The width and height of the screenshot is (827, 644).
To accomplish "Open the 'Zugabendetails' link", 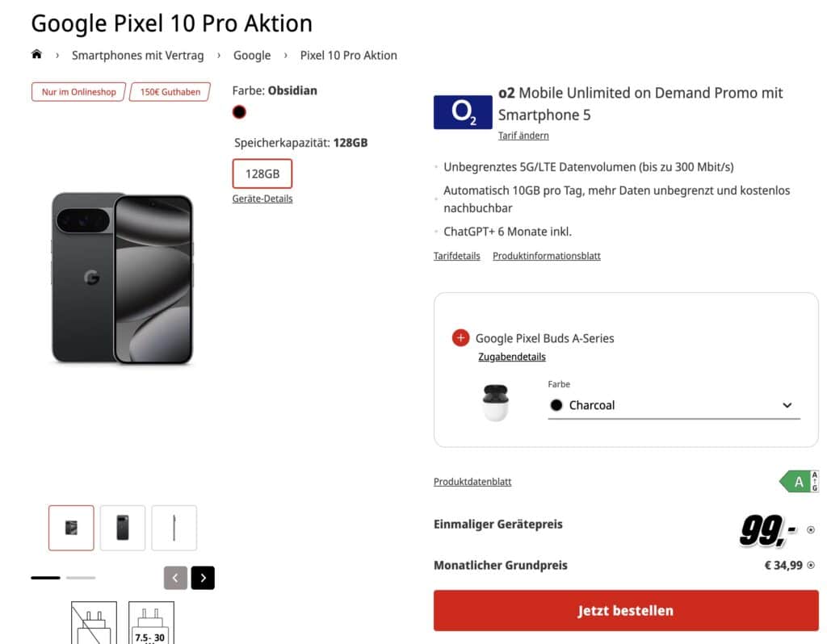I will (511, 357).
